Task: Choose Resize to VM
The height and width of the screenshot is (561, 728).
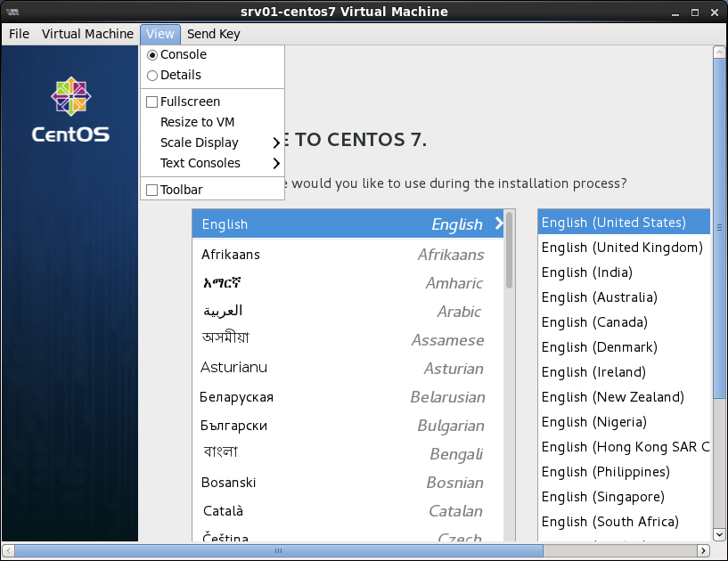Action: 212,122
